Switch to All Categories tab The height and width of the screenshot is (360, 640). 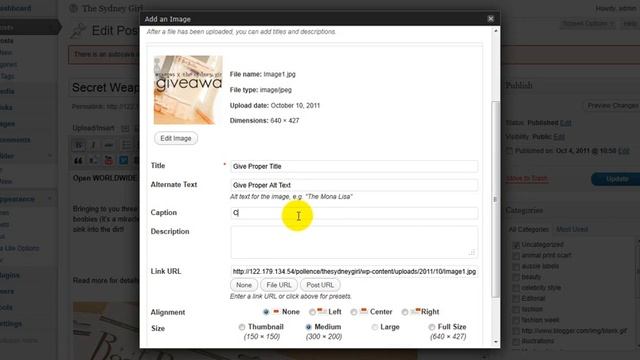click(529, 229)
